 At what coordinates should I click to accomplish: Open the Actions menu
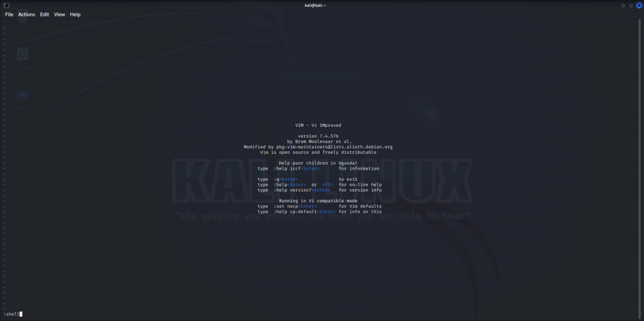(x=26, y=14)
